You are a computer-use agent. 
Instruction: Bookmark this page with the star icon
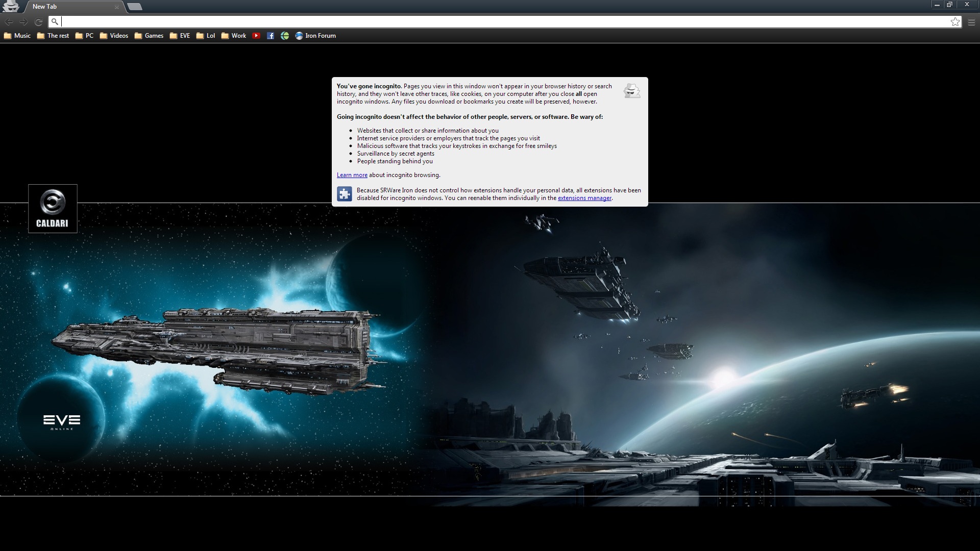point(955,22)
